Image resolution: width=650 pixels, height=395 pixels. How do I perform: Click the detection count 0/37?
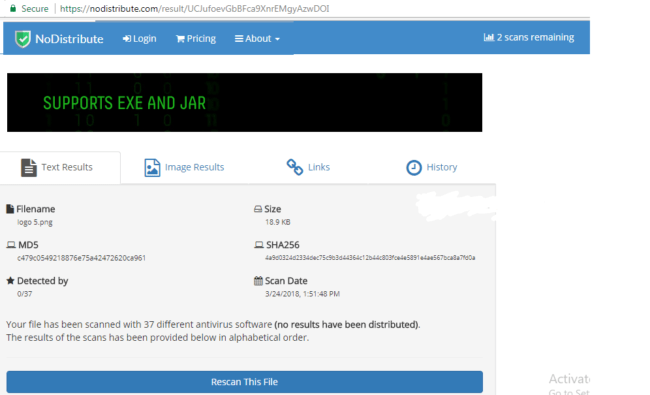[x=24, y=294]
